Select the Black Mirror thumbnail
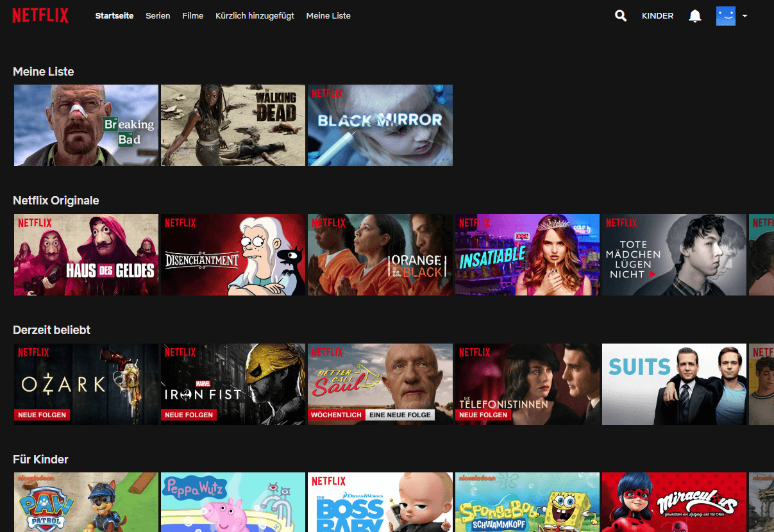The width and height of the screenshot is (774, 532). coord(380,126)
